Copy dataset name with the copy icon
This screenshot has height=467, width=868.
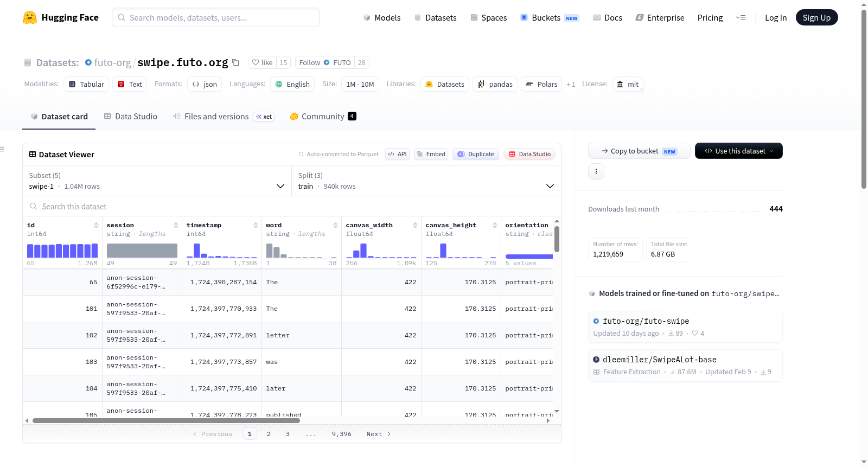(x=235, y=62)
